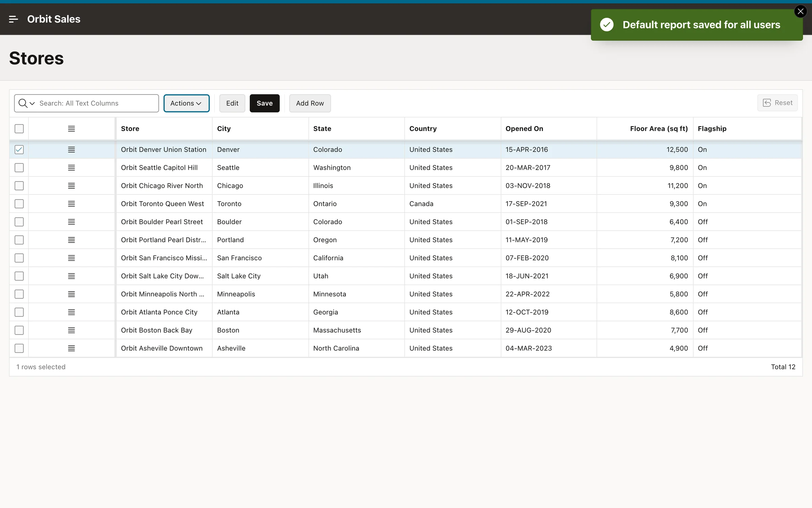Click the North Carolina state cell
This screenshot has width=812, height=508.
[356, 348]
